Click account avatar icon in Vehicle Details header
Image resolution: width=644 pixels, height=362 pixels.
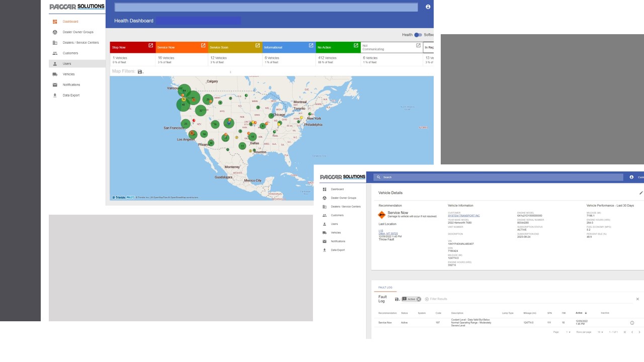632,177
